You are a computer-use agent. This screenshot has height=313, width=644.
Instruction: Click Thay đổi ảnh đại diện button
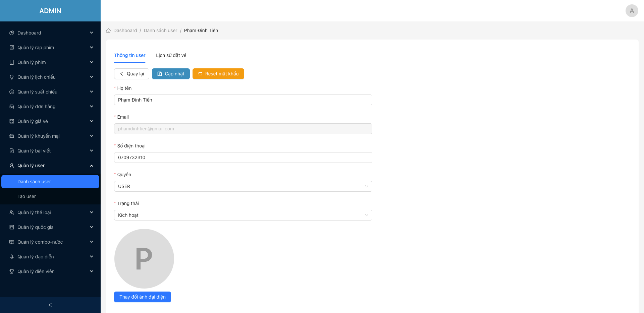[143, 297]
